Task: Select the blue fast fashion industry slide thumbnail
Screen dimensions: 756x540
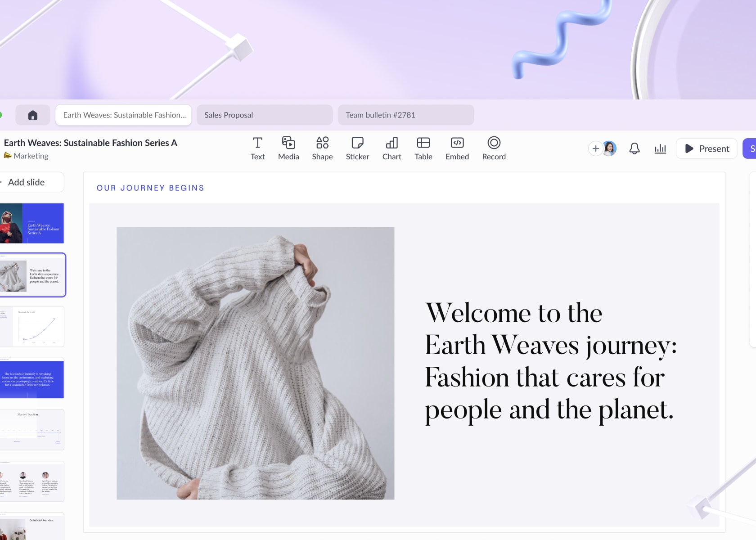Action: [32, 378]
